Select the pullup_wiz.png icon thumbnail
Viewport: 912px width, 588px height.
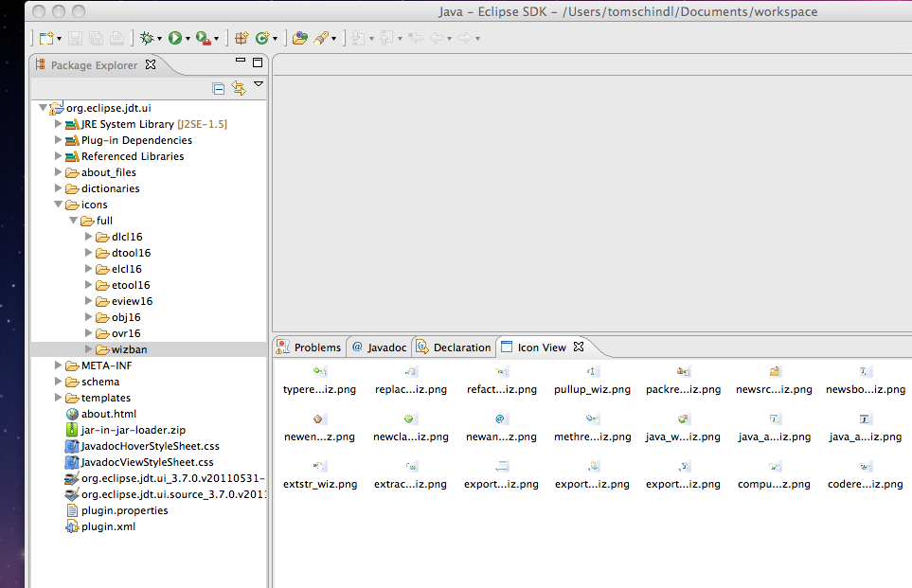click(x=592, y=373)
